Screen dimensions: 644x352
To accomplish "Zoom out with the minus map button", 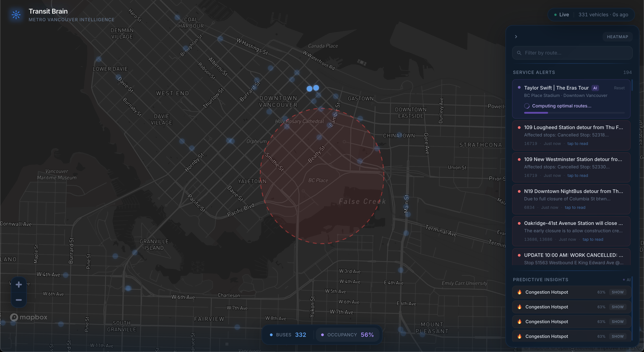I will [19, 300].
